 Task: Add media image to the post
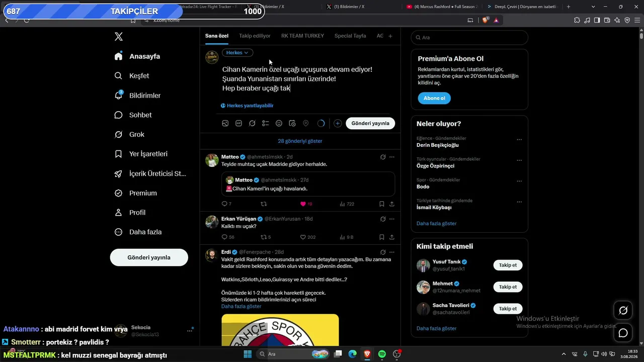[225, 123]
